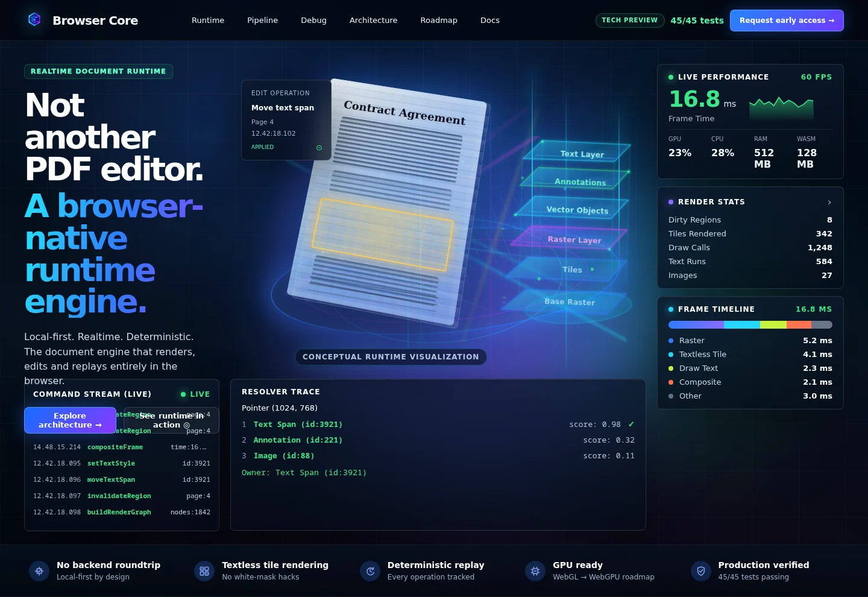Click the Dirty Regions stat row
Screen dimensions: 868x597
pyautogui.click(x=750, y=220)
